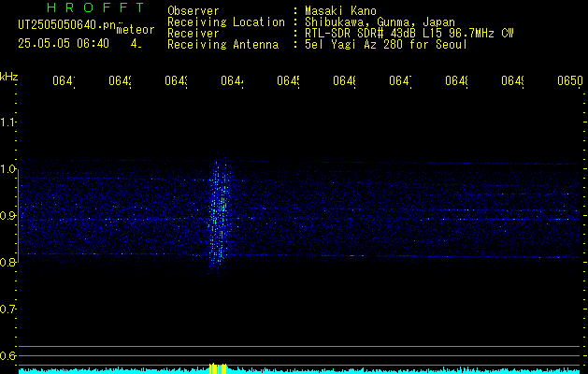Click the Receiver label
The height and width of the screenshot is (374, 588).
[194, 34]
